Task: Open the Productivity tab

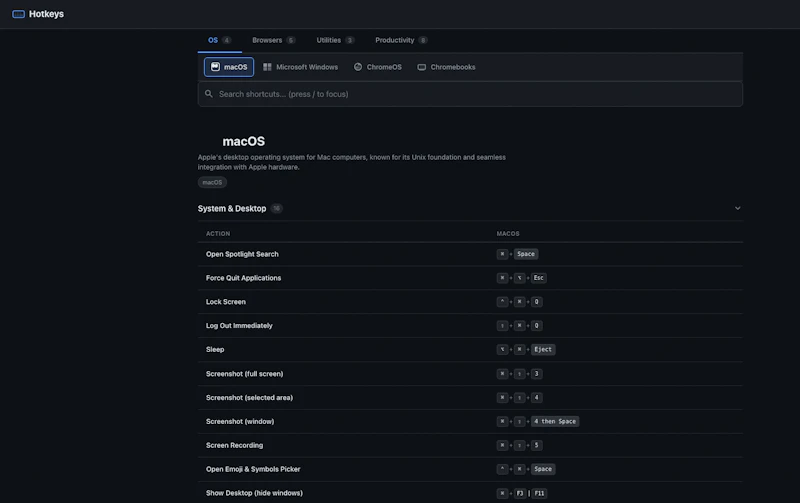Action: point(401,40)
